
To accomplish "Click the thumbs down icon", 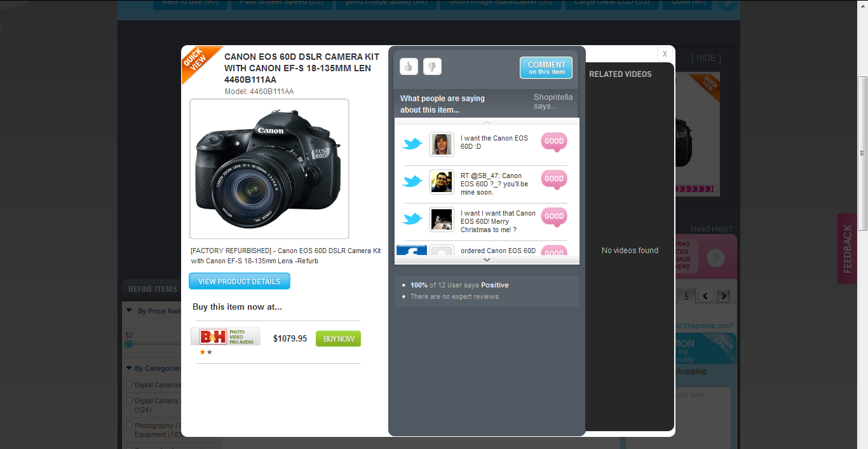I will [x=432, y=66].
